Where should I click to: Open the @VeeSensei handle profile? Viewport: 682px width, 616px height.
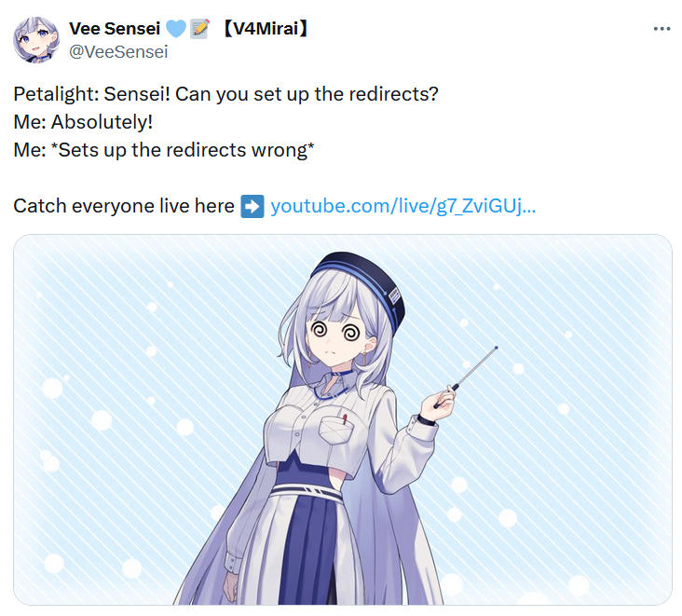pos(118,52)
